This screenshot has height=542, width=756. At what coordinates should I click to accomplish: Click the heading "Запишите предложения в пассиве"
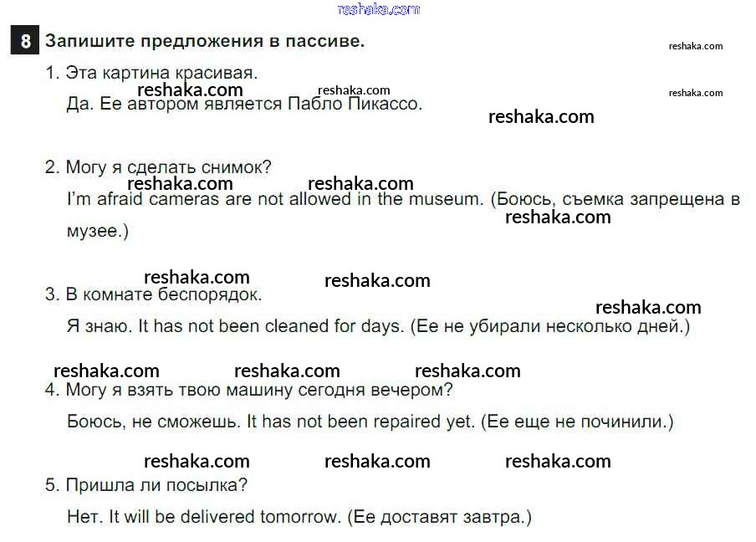point(205,41)
